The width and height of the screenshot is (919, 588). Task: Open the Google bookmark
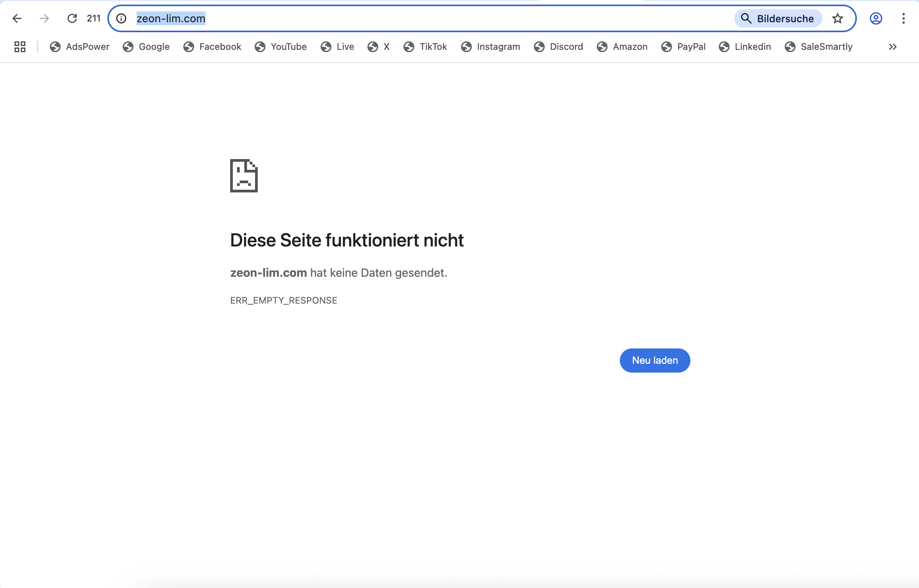tap(146, 47)
